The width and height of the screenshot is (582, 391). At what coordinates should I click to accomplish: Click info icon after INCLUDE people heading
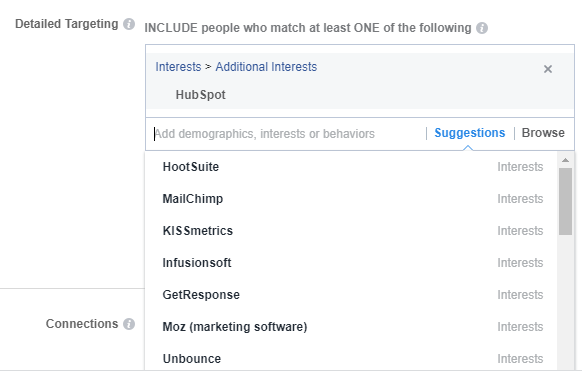pyautogui.click(x=482, y=28)
